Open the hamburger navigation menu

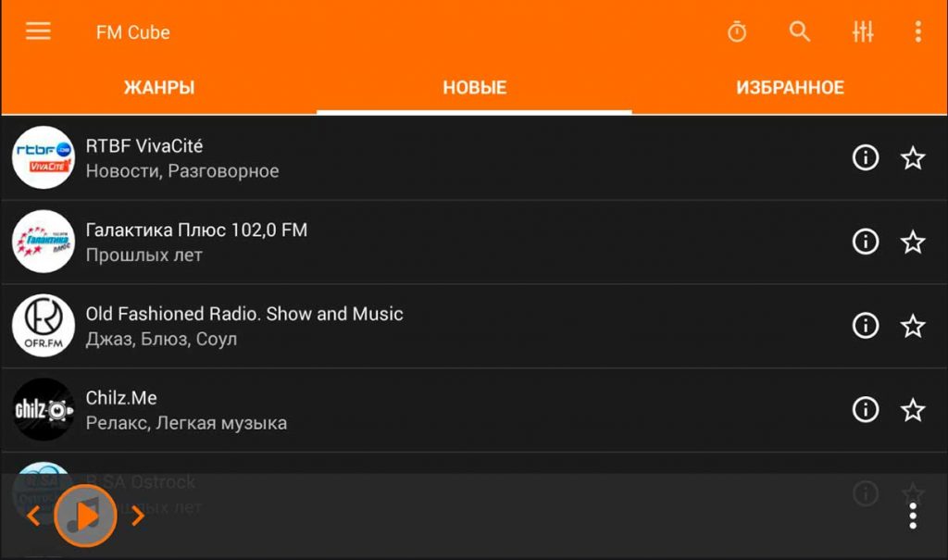38,31
